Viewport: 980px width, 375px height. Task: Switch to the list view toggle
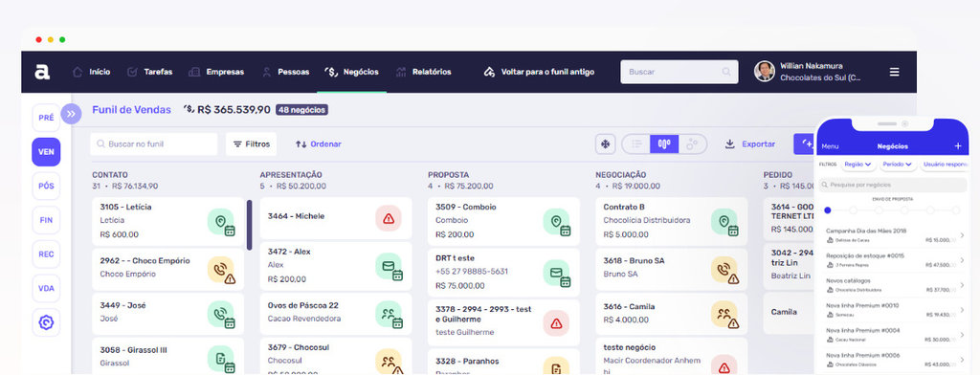636,144
